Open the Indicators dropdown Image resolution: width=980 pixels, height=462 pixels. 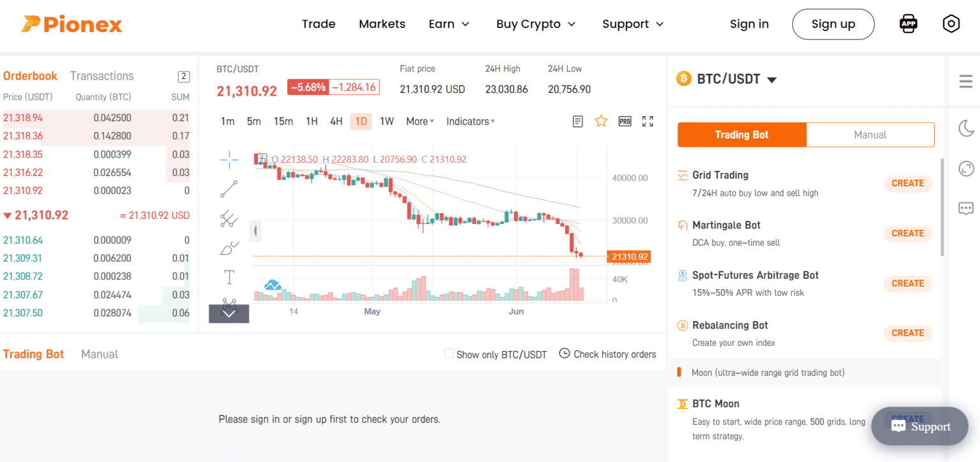(x=470, y=121)
